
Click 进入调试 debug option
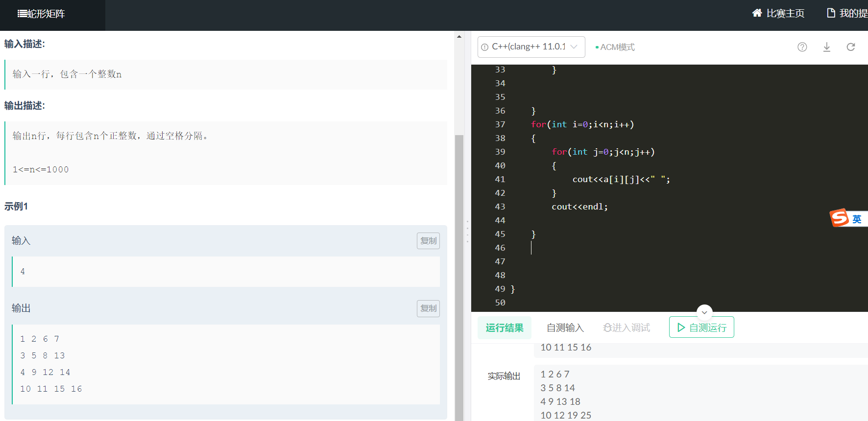[x=627, y=328]
